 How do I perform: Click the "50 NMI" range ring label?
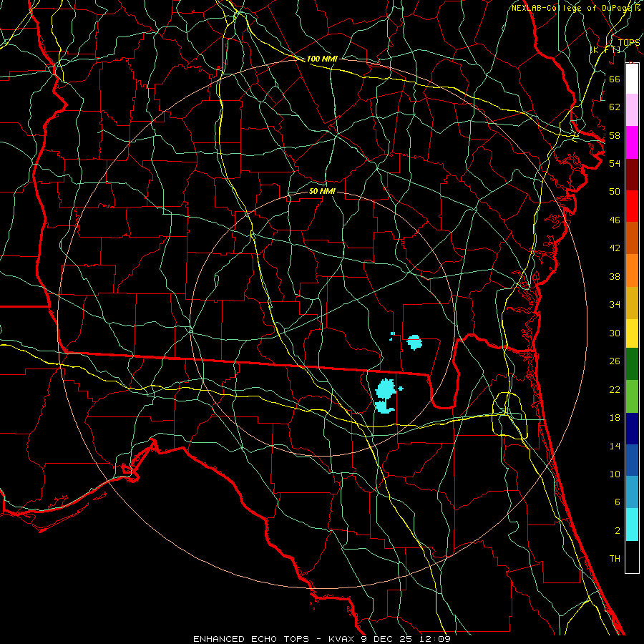(x=322, y=191)
